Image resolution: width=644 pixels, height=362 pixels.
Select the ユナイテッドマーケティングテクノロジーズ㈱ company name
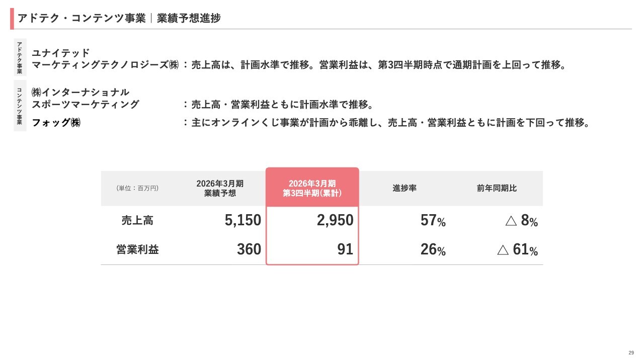click(105, 59)
